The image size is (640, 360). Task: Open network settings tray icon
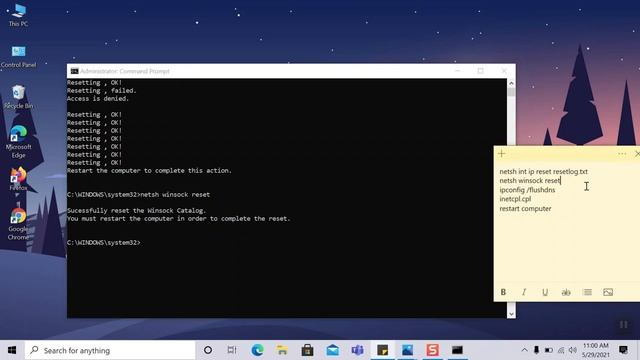coord(561,350)
